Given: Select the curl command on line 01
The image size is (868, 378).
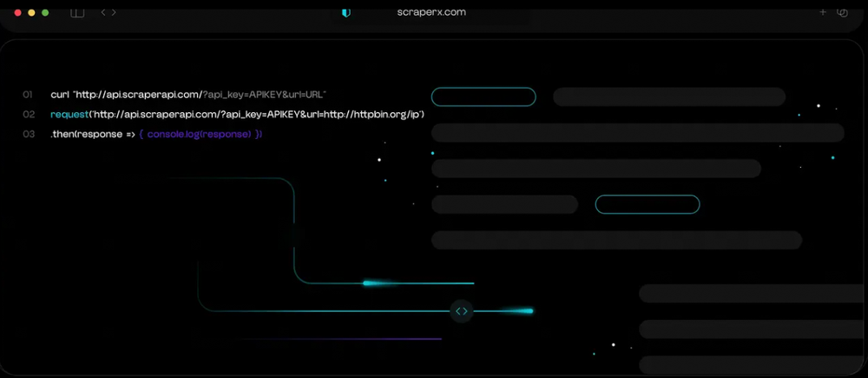Looking at the screenshot, I should (x=188, y=95).
